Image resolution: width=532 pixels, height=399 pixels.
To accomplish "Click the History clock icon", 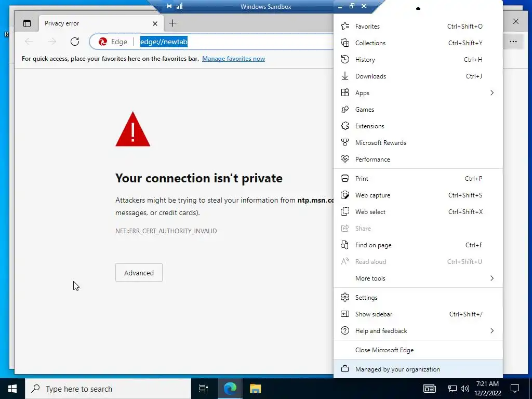I will pyautogui.click(x=345, y=59).
